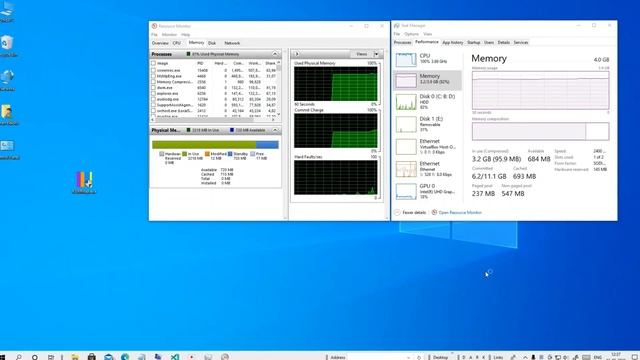
Task: Open the CPU tab in Resource Monitor
Action: click(176, 43)
